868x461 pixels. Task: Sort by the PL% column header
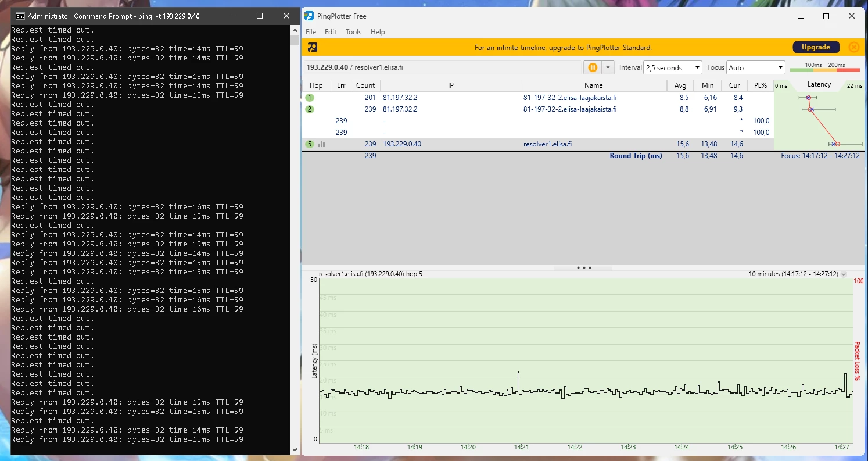coord(760,85)
